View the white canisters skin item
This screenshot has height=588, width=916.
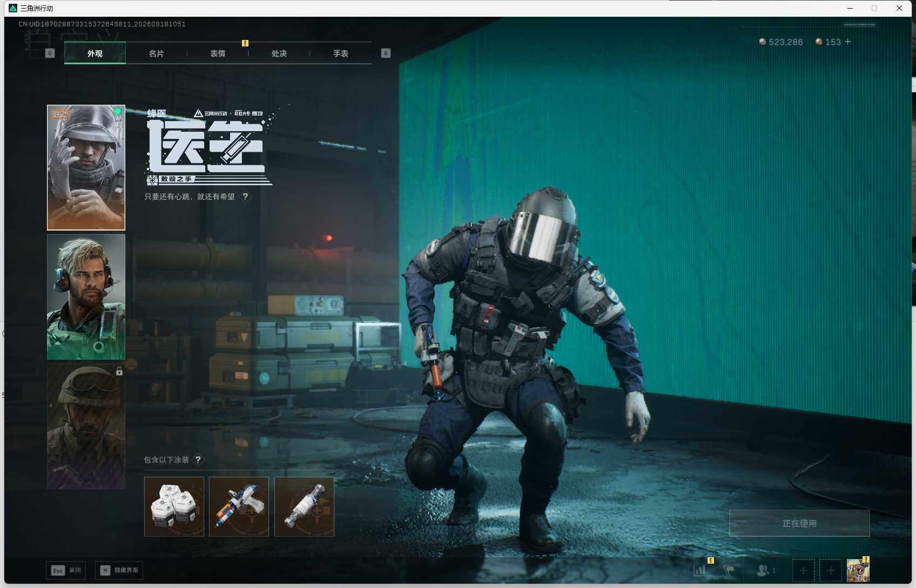[174, 506]
